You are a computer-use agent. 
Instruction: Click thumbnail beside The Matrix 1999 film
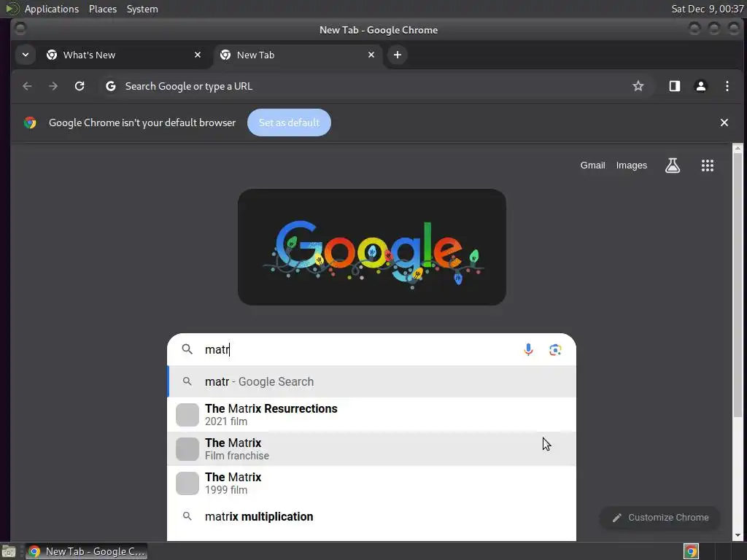point(187,483)
